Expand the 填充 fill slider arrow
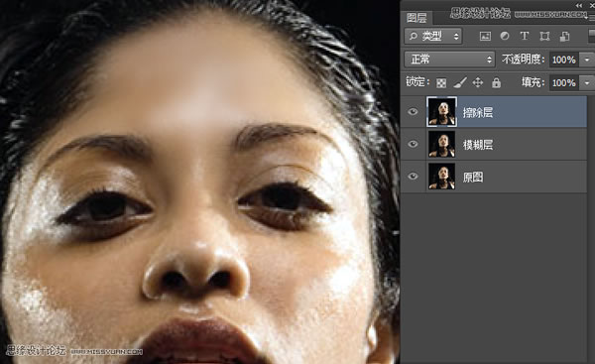Screen dimensions: 595x364 [587, 82]
